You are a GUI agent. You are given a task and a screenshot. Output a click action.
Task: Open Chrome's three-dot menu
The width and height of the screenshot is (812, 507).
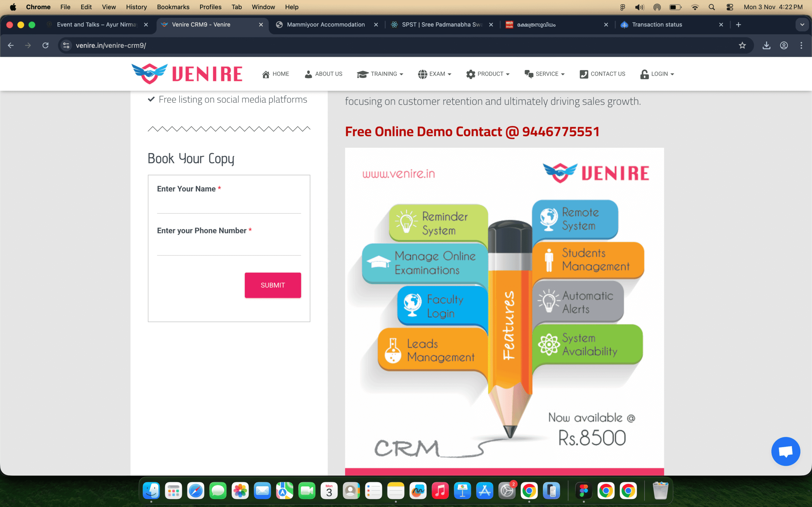point(801,45)
